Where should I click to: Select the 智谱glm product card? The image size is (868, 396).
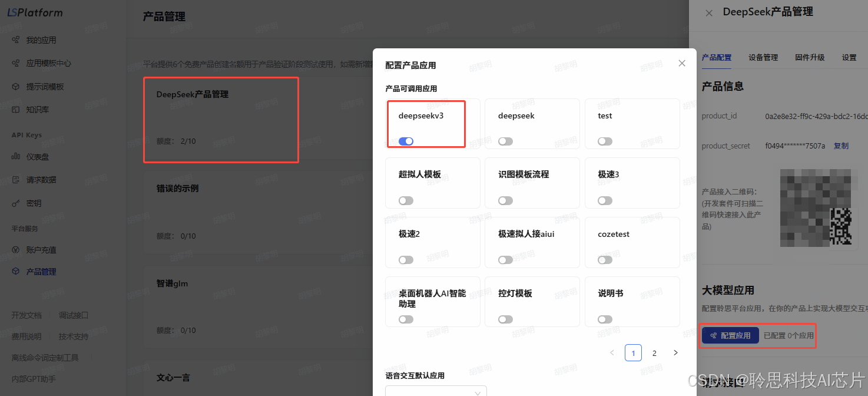coord(258,307)
